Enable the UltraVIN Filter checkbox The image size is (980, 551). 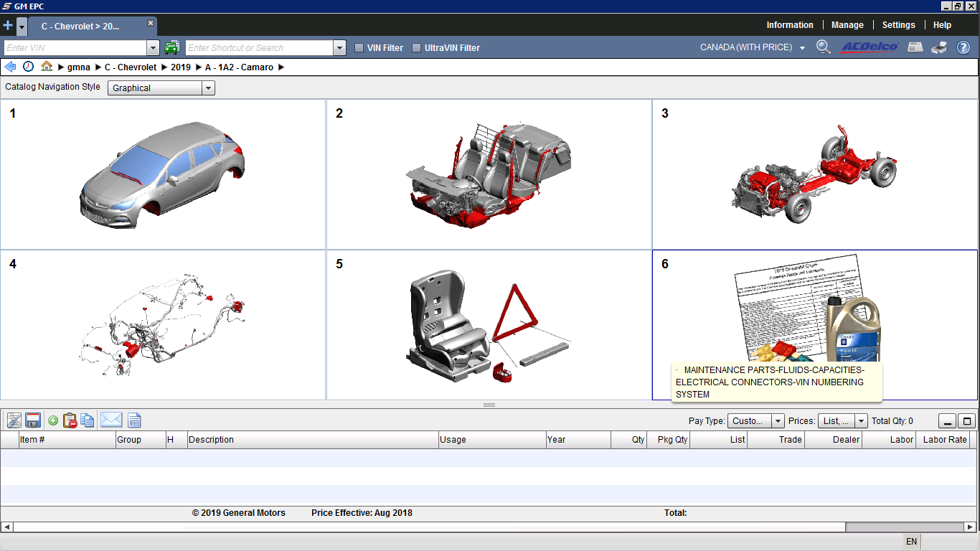(417, 48)
